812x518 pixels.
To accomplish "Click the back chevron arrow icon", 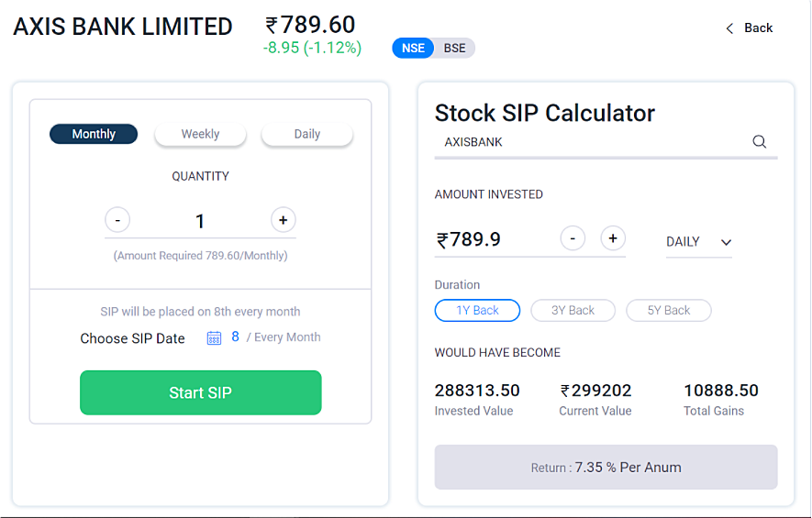I will click(729, 28).
